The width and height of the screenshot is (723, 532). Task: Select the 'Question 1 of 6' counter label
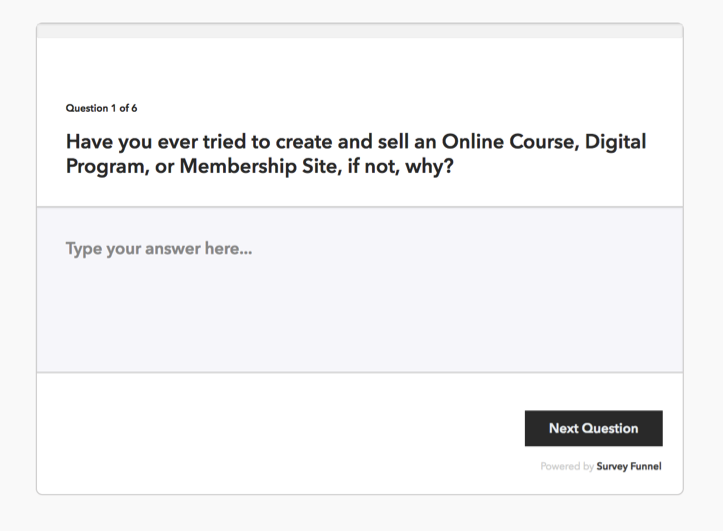101,108
